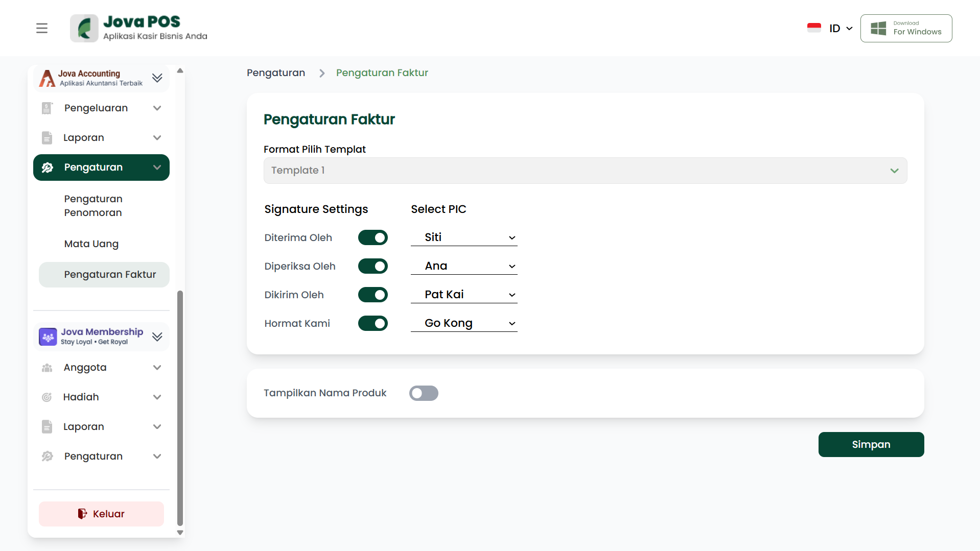Click the Keluar logout button

pyautogui.click(x=101, y=514)
